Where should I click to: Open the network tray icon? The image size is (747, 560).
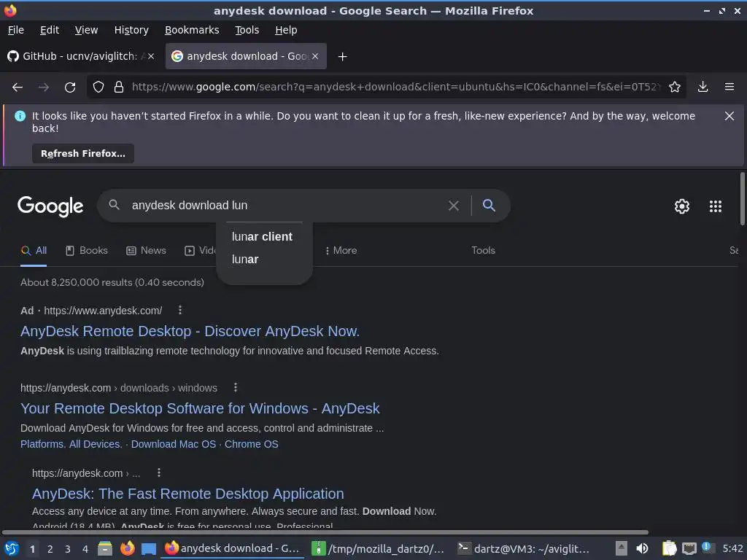tap(689, 548)
